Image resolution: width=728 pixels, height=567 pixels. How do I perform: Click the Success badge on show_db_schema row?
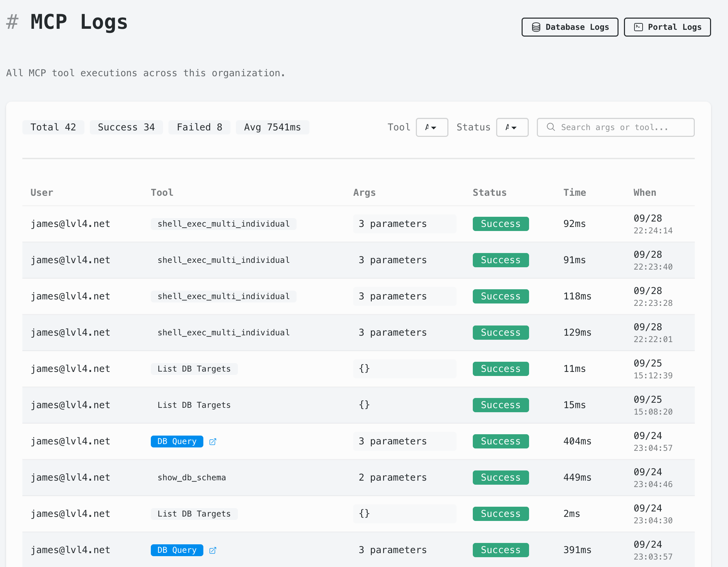click(501, 477)
